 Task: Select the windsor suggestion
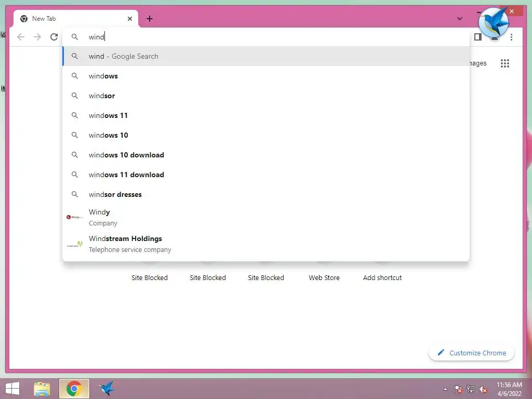tap(266, 96)
